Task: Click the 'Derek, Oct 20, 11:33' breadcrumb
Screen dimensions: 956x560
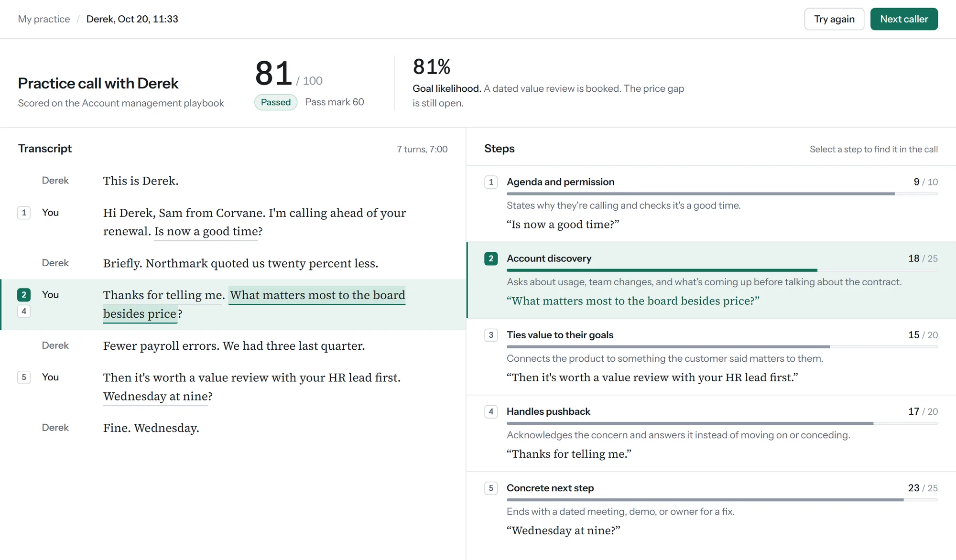Action: [x=132, y=19]
